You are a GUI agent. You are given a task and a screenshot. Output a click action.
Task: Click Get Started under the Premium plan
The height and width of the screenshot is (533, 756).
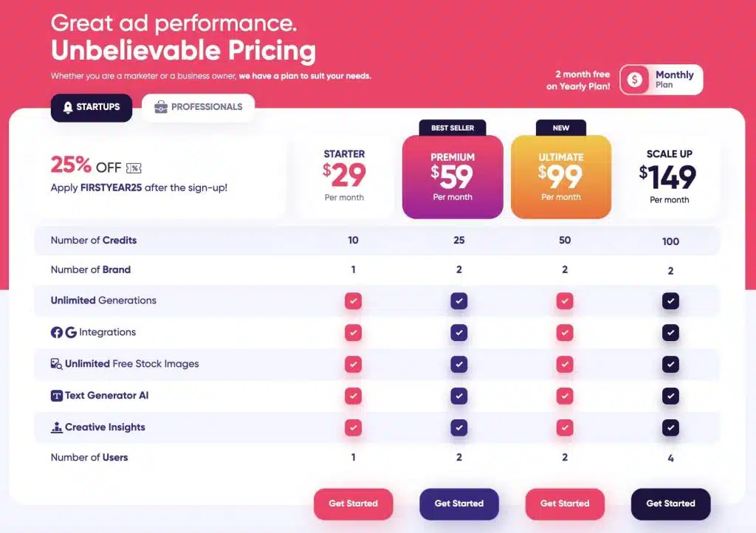point(459,504)
